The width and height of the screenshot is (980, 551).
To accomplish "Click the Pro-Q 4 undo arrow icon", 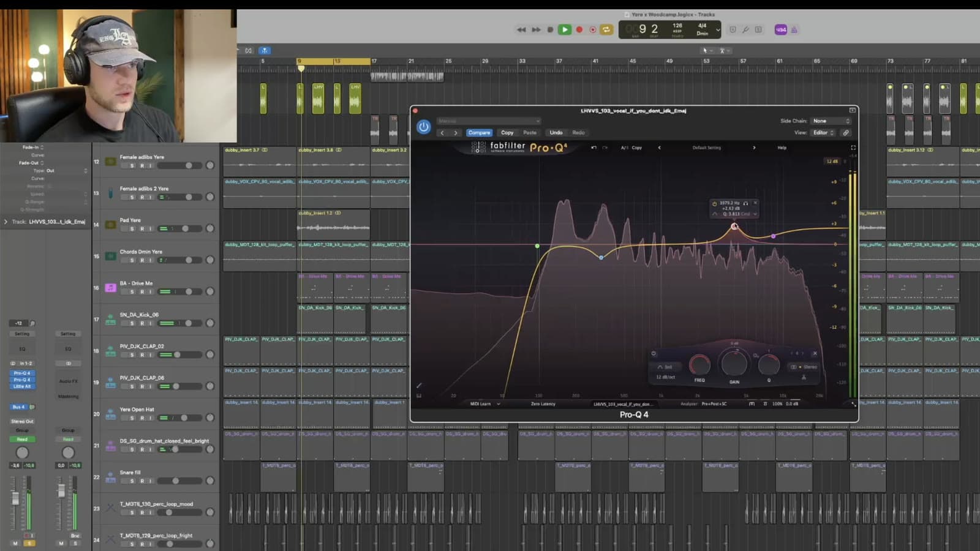I will (594, 148).
